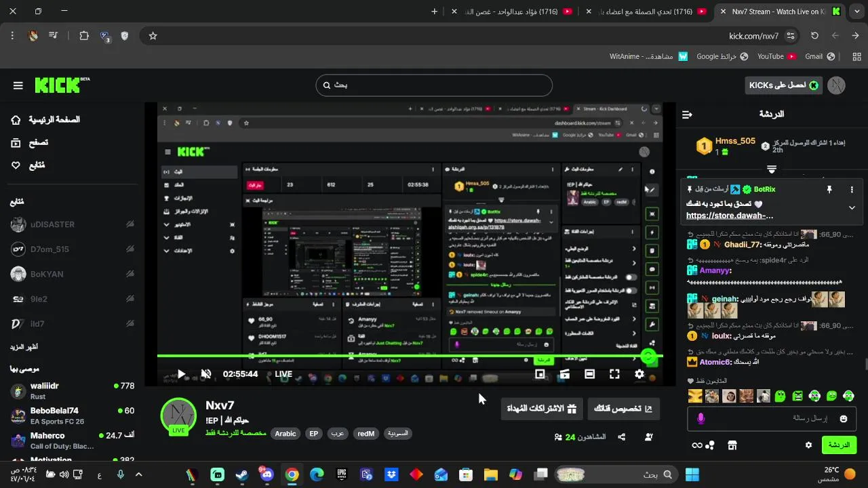Viewport: 868px width, 488px height.
Task: Open Chrome extensions puzzle icon
Action: click(x=84, y=36)
